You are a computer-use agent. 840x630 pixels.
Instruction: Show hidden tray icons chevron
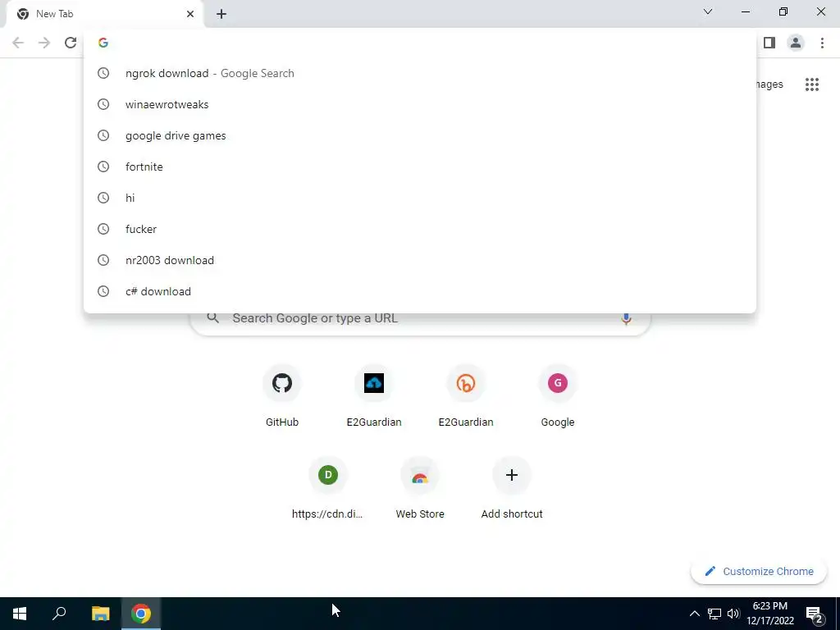click(694, 614)
